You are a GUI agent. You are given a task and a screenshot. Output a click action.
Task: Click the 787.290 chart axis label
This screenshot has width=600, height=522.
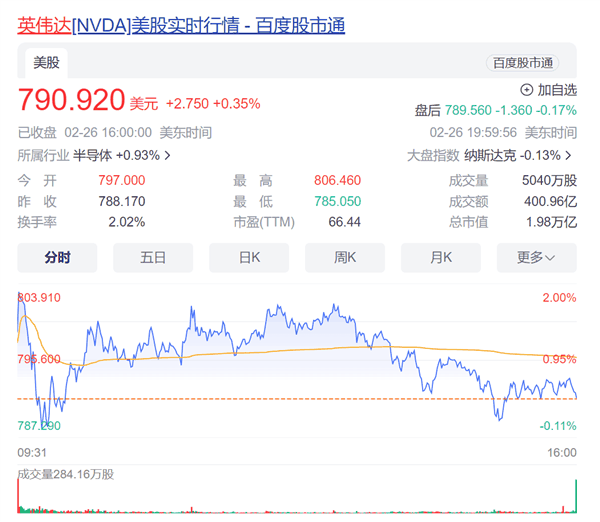click(39, 426)
